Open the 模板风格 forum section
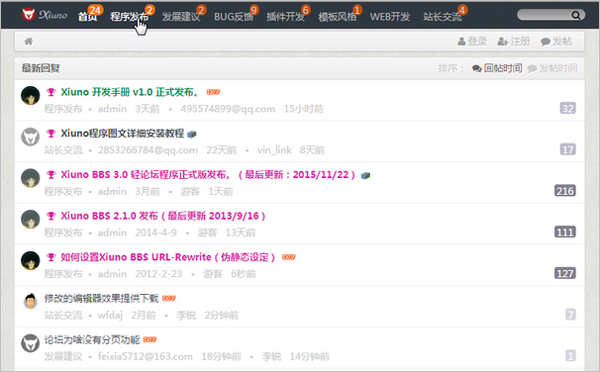The image size is (600, 372). pos(338,17)
